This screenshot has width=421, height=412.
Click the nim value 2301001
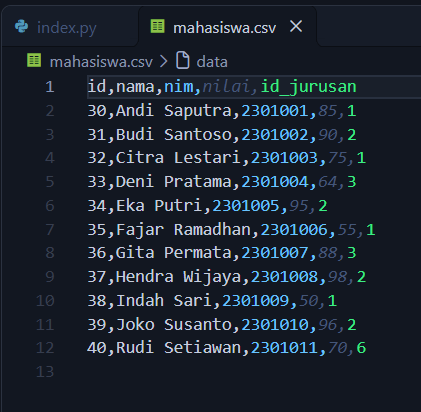(275, 111)
